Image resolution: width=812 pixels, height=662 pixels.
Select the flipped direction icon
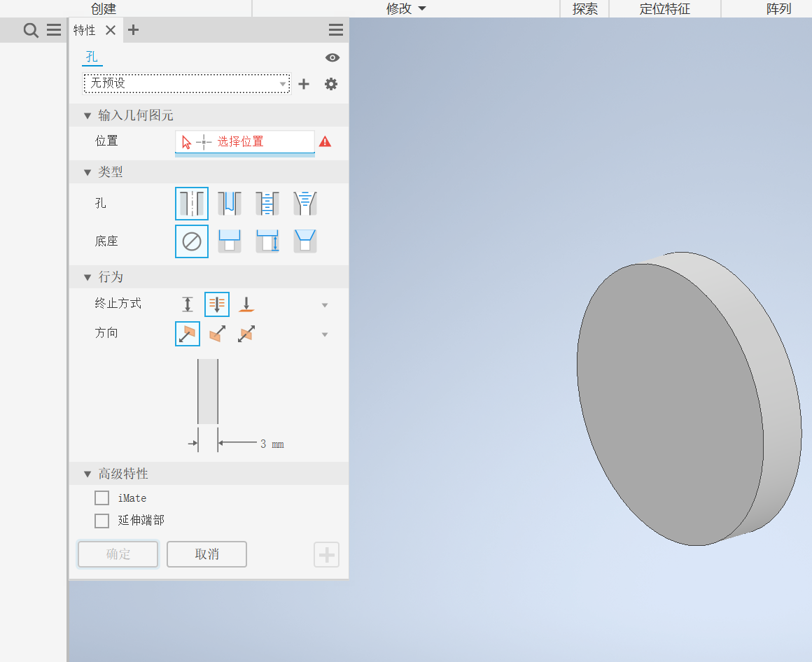tap(217, 334)
